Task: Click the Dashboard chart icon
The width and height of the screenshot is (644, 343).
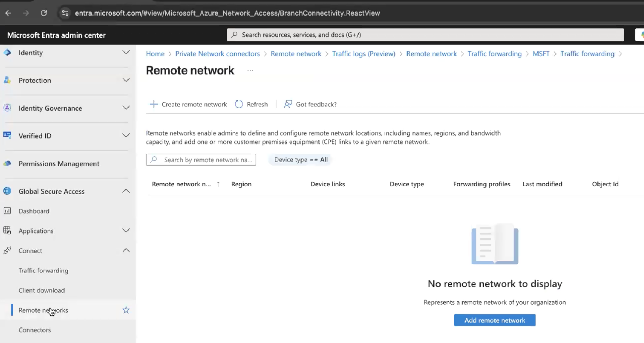Action: tap(7, 211)
